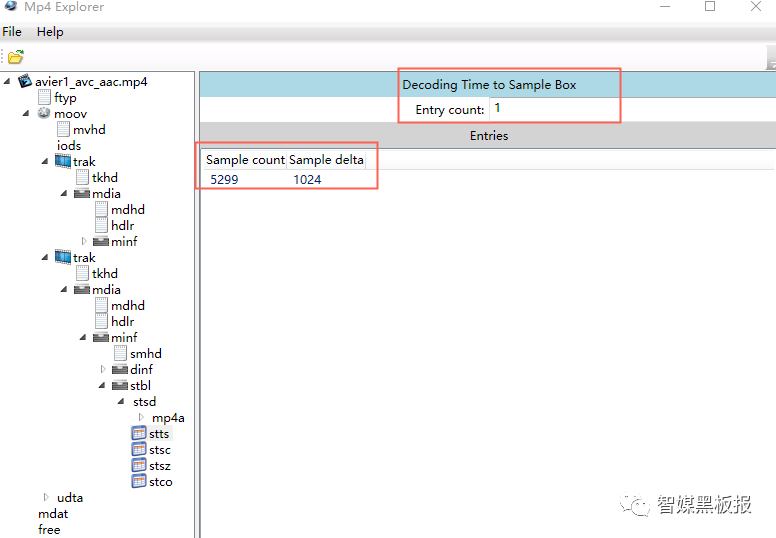Select the avier1_avc_aac.mp4 file icon
The height and width of the screenshot is (538, 776).
tap(25, 81)
